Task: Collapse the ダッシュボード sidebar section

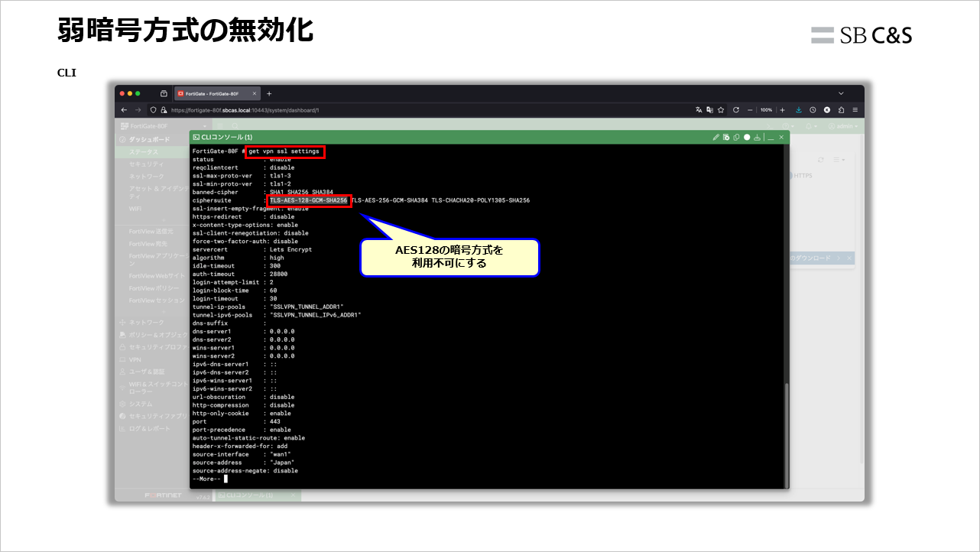Action: click(x=151, y=140)
